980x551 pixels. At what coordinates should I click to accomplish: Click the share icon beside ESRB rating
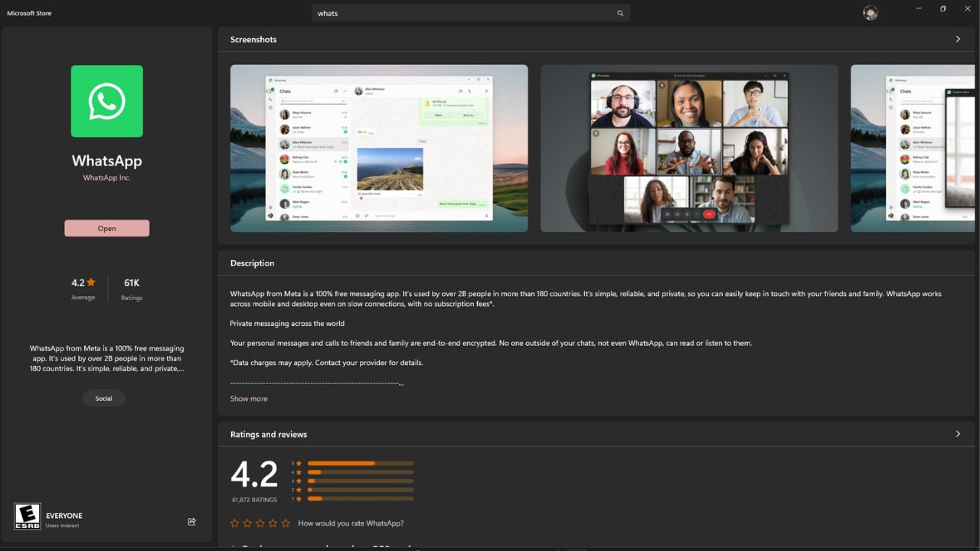tap(191, 521)
